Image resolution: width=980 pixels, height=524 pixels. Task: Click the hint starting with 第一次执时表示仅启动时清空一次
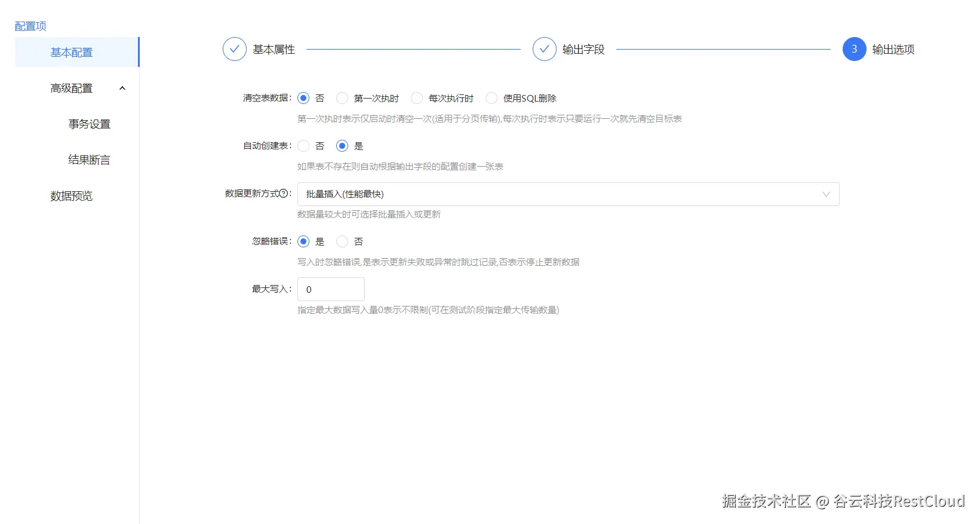490,119
